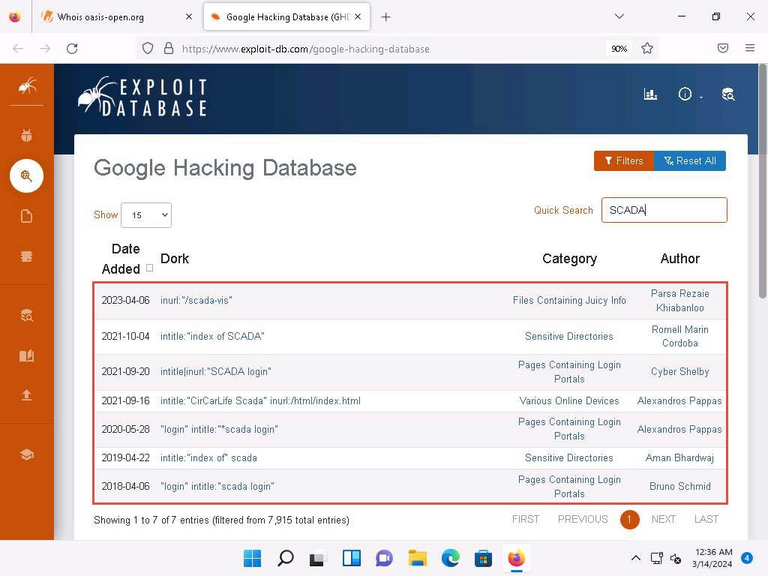The image size is (768, 576).
Task: Bookmark this page with the star icon
Action: click(x=647, y=48)
